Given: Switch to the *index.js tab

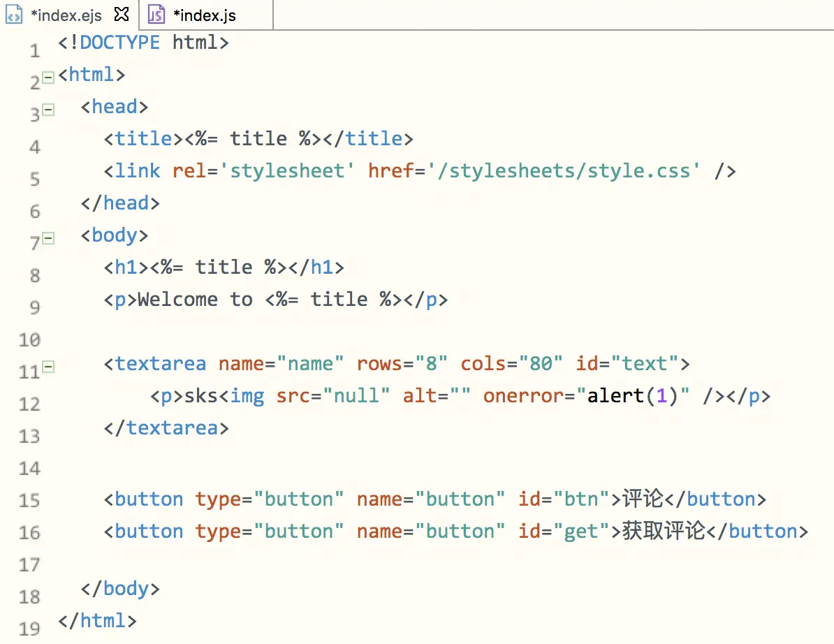Looking at the screenshot, I should [x=204, y=15].
